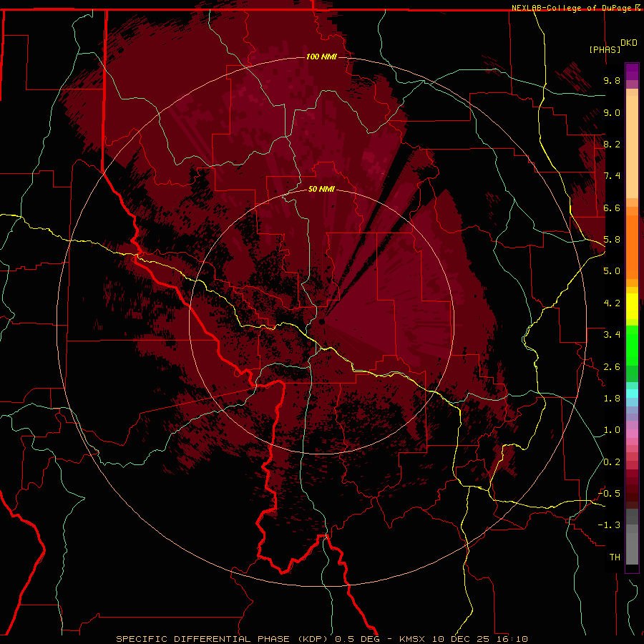Click the 0.2 color scale value
Viewport: 644px width, 644px height.
pos(612,462)
